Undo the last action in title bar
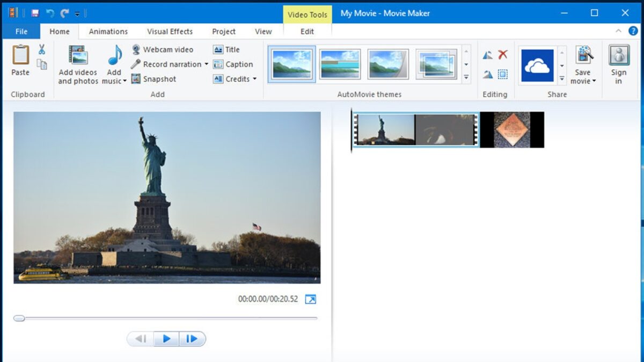The width and height of the screenshot is (644, 362). point(50,13)
